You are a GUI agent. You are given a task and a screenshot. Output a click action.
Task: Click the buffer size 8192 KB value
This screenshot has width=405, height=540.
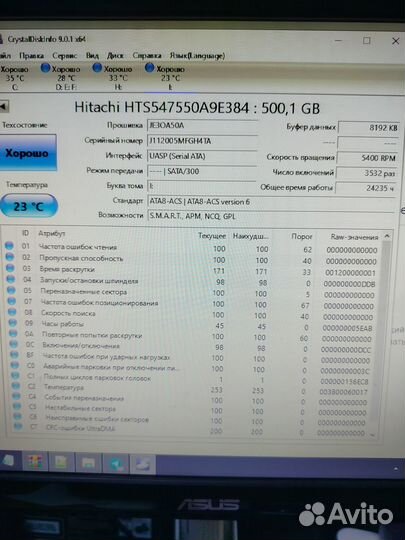369,128
